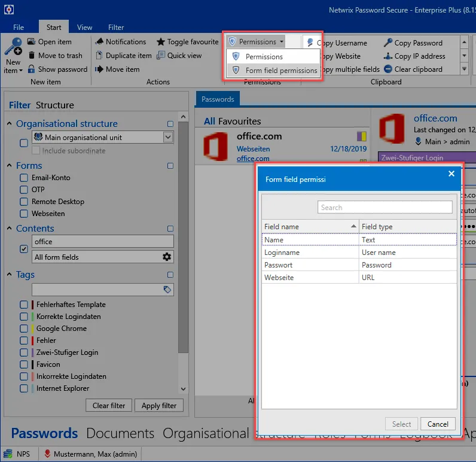Collapse the Forms section

[10, 165]
